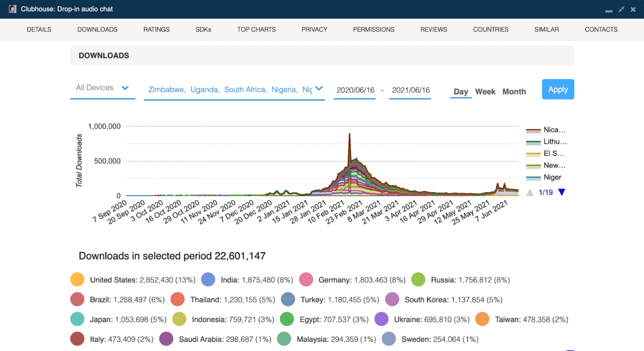644x351 pixels.
Task: Select Week granularity
Action: 485,92
